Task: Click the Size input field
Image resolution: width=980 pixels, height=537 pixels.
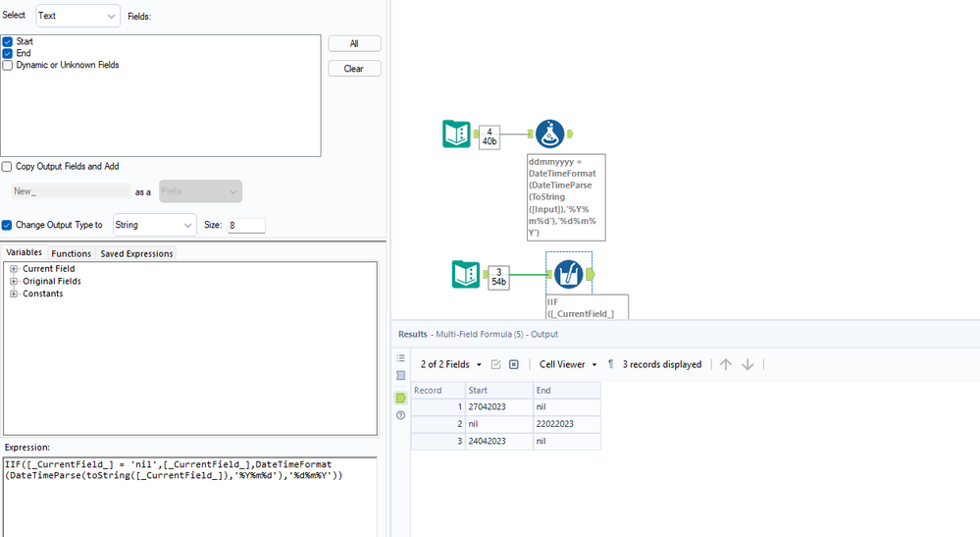Action: pyautogui.click(x=247, y=225)
